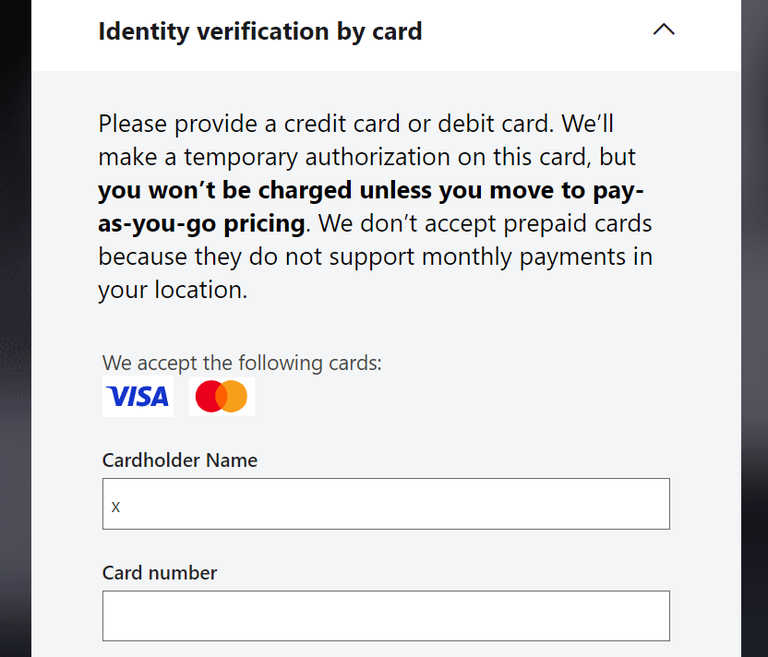This screenshot has width=768, height=657.
Task: Click the "x" typed in Cardholder Name
Action: (116, 506)
